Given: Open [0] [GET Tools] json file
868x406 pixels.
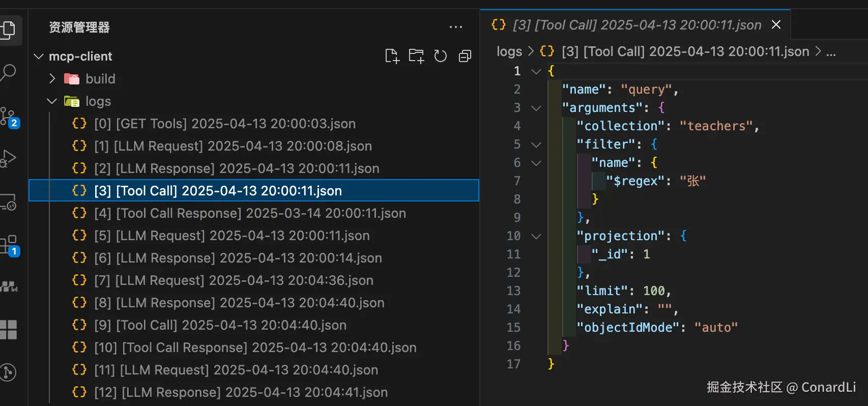Looking at the screenshot, I should [x=224, y=124].
